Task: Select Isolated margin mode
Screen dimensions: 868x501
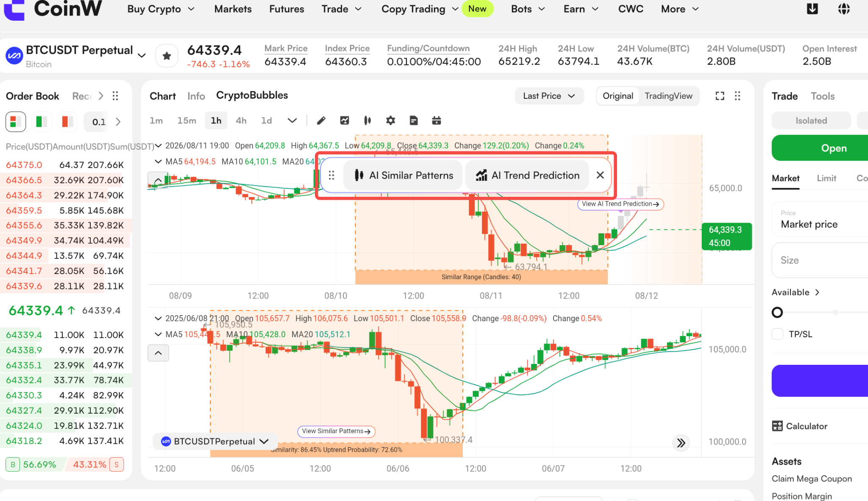Action: pyautogui.click(x=811, y=120)
